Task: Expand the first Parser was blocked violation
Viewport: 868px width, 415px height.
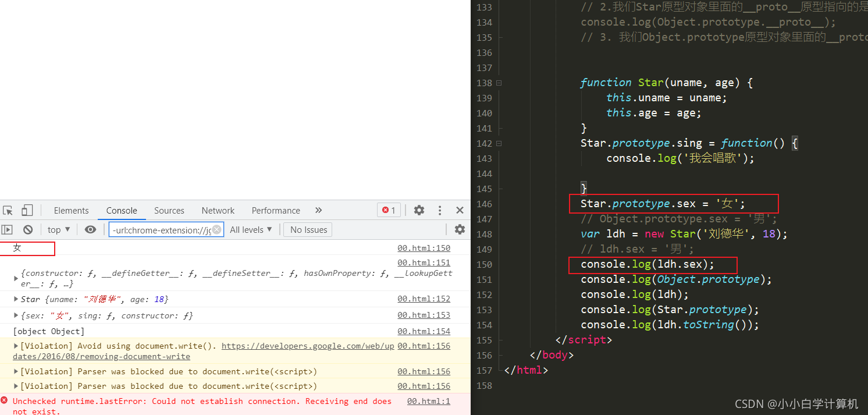Action: click(x=16, y=371)
